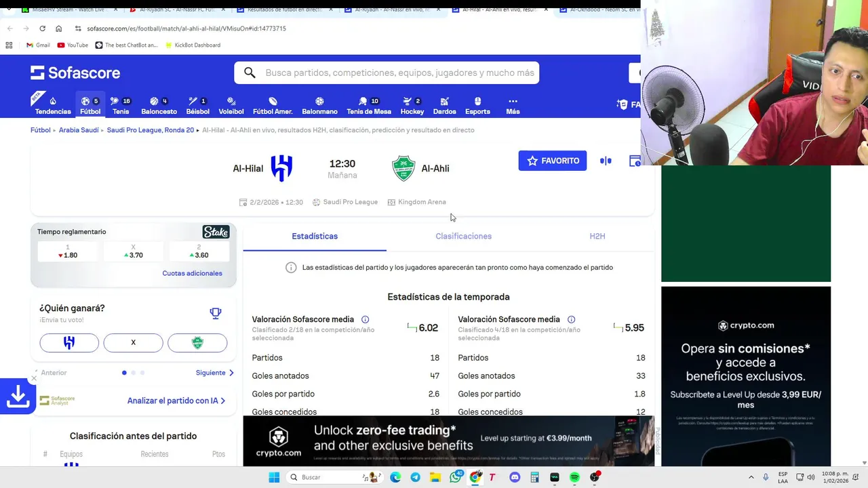Go to browser home page

(58, 28)
